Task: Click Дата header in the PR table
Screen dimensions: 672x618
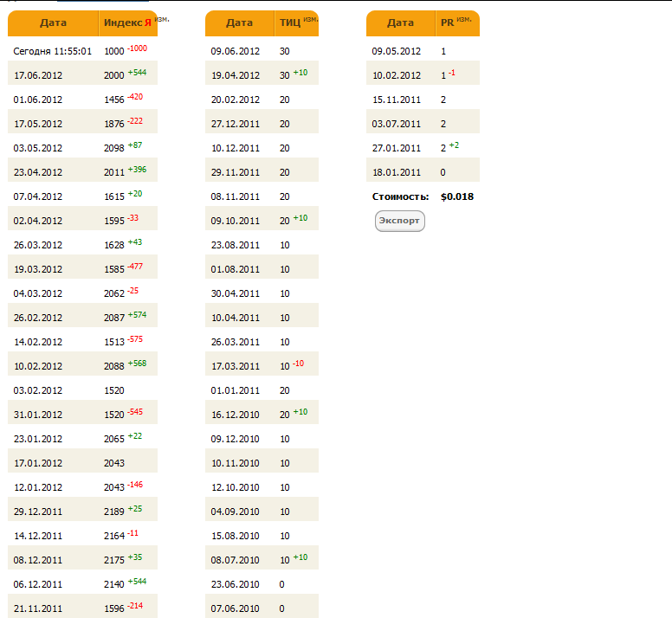Action: [400, 23]
